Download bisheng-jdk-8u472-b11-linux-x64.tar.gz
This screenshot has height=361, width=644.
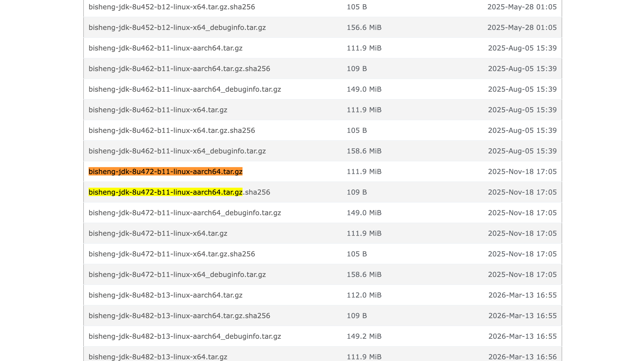(158, 233)
